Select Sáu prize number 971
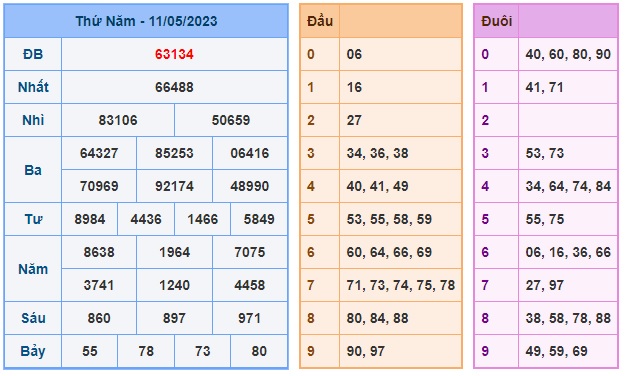Viewport: 626px width, 376px height. [250, 319]
